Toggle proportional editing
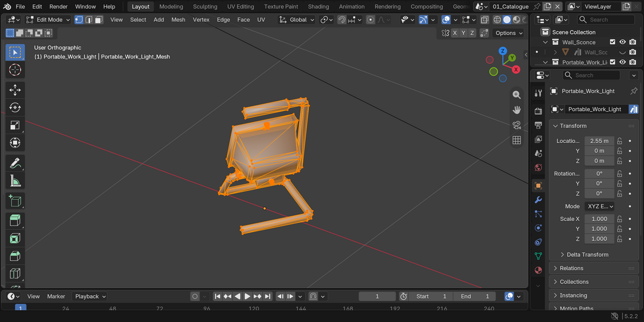 click(371, 19)
